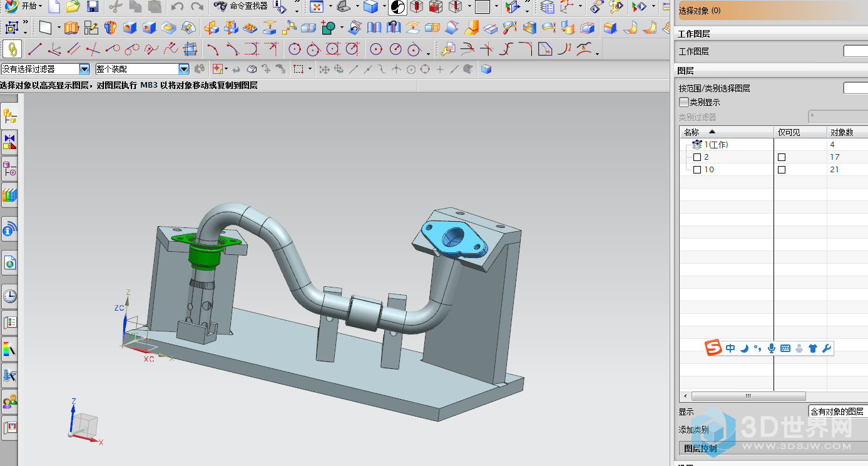Click the Fit view icon
868x466 pixels.
[x=317, y=7]
